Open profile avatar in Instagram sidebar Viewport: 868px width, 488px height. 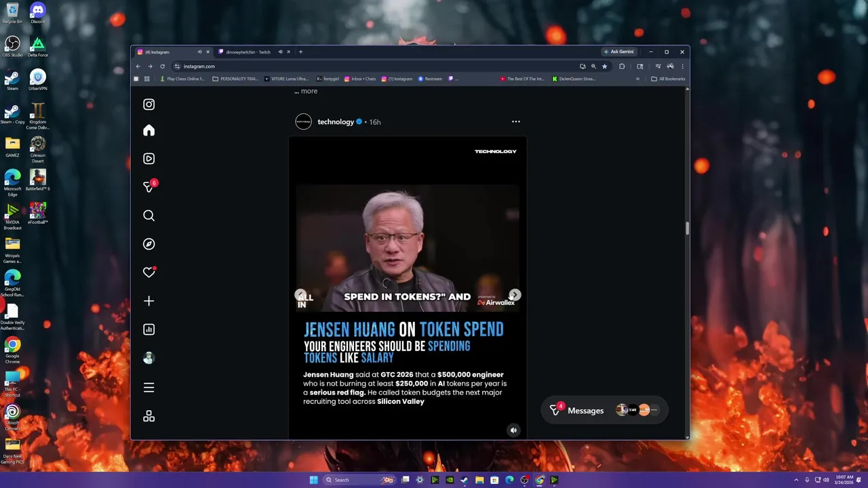tap(149, 358)
